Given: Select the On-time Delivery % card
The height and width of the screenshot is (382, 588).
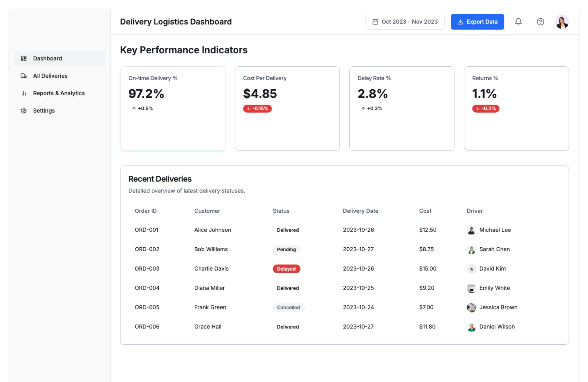Looking at the screenshot, I should point(172,108).
